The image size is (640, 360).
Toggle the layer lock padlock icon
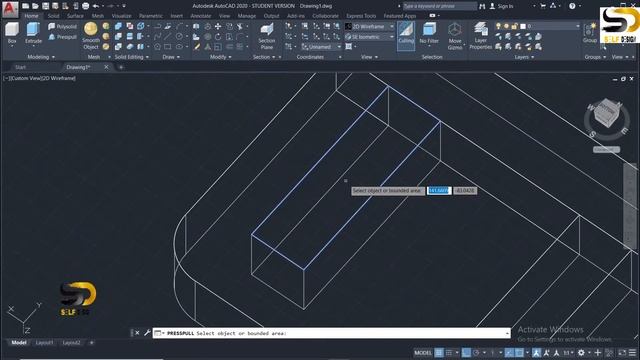[515, 26]
